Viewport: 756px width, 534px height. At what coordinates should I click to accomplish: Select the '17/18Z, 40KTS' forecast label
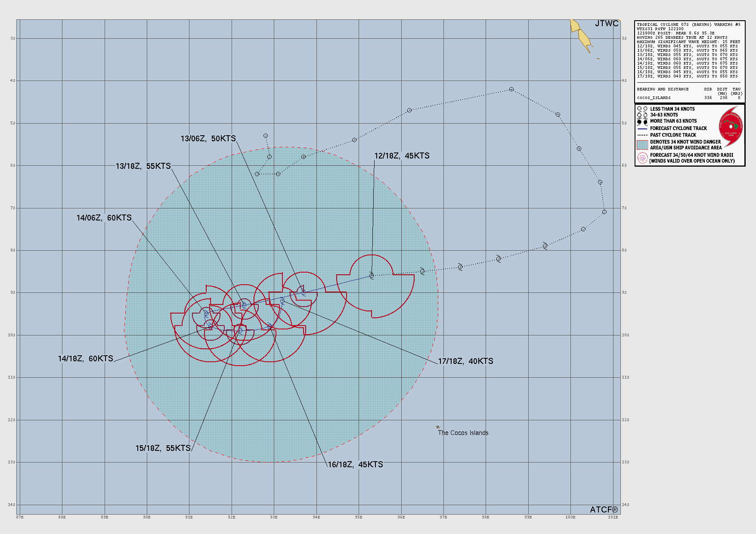coord(465,361)
